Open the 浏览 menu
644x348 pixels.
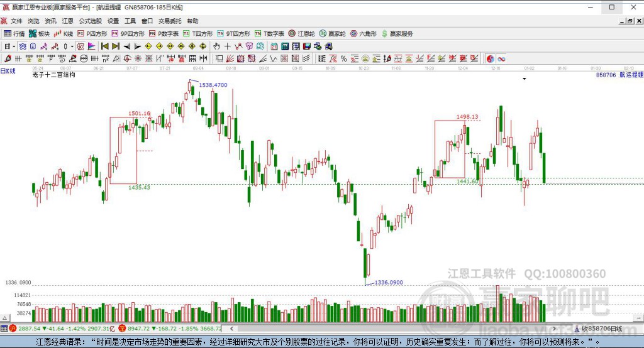click(x=34, y=21)
